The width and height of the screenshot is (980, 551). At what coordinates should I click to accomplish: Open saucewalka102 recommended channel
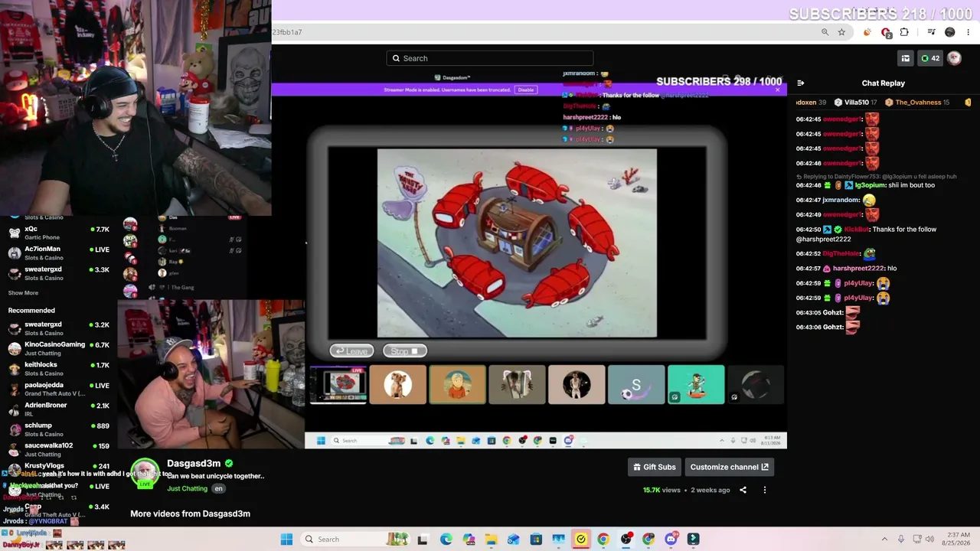click(x=60, y=449)
